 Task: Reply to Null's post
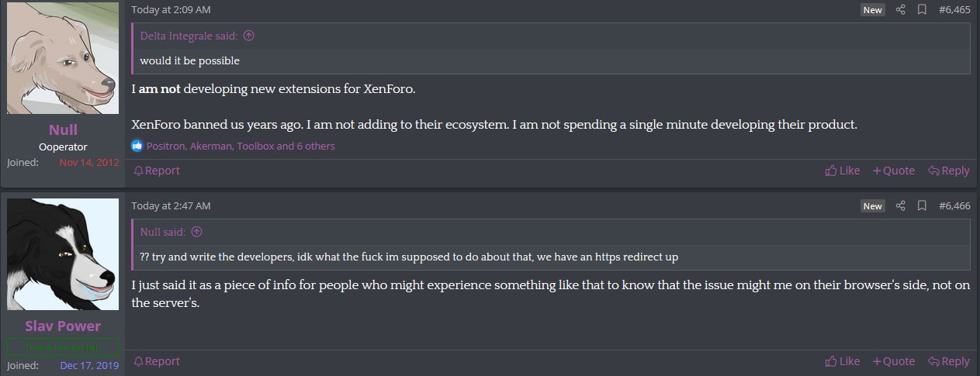pyautogui.click(x=949, y=171)
